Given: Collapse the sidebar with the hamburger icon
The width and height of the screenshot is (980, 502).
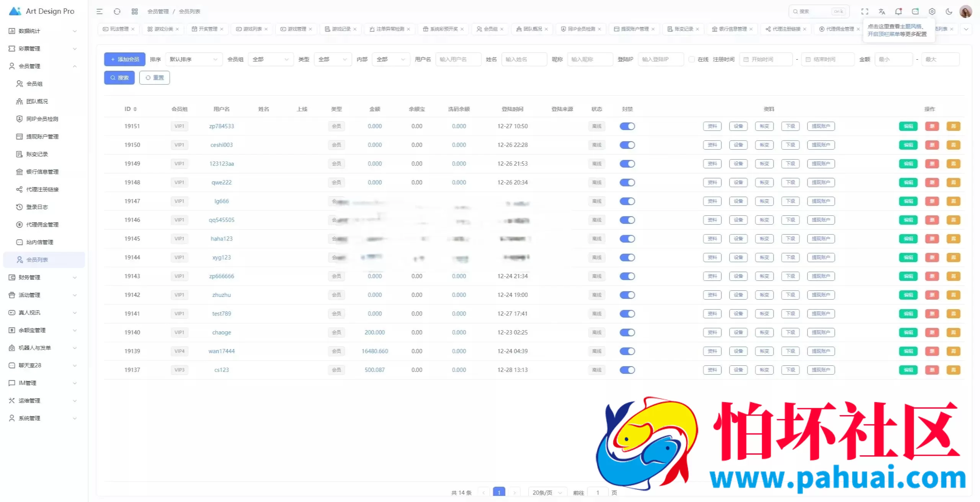Looking at the screenshot, I should click(100, 11).
